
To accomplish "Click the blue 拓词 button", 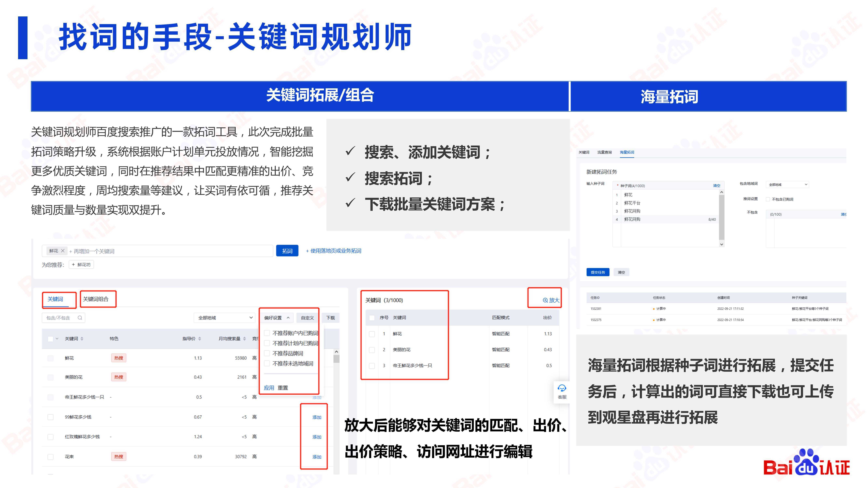I will 287,251.
